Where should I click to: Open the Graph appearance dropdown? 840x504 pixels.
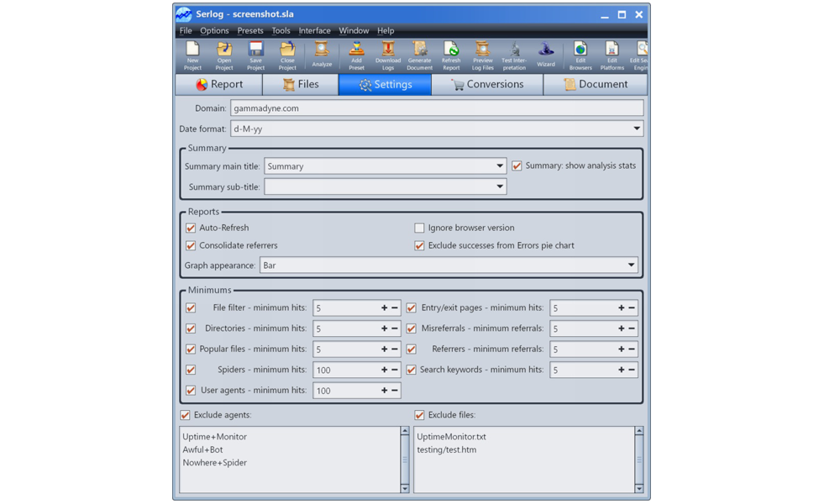[x=631, y=265]
